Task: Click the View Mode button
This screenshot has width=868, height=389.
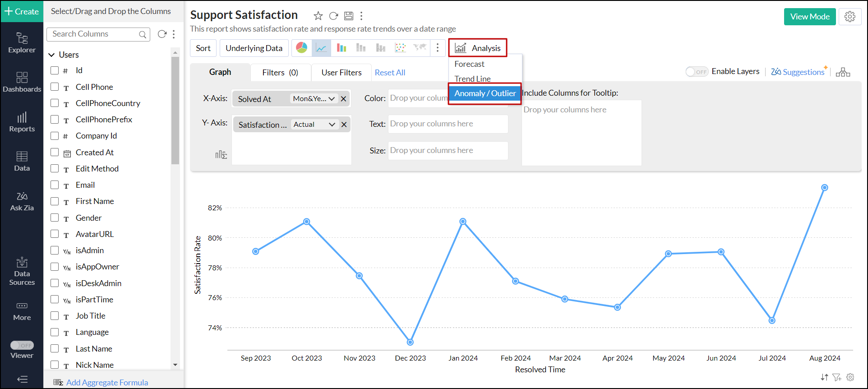Action: click(x=809, y=17)
